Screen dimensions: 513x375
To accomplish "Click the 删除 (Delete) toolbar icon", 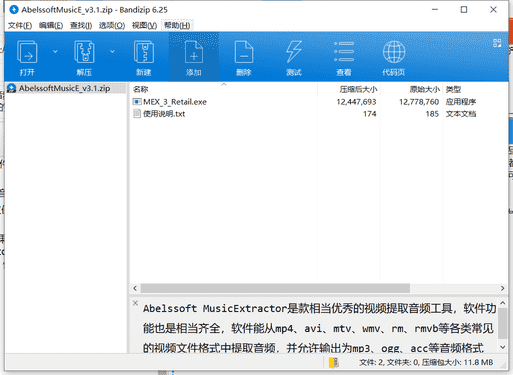I will coord(244,52).
